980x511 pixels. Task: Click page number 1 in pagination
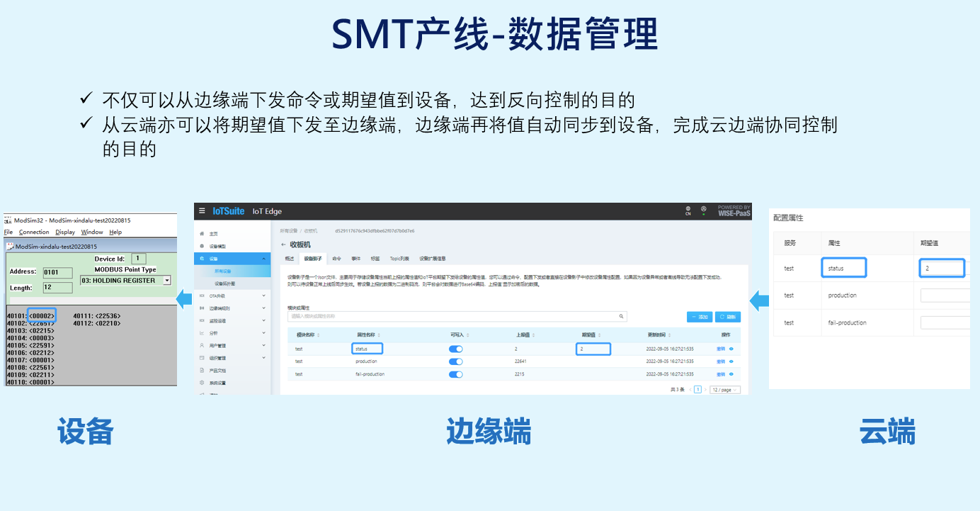click(697, 390)
